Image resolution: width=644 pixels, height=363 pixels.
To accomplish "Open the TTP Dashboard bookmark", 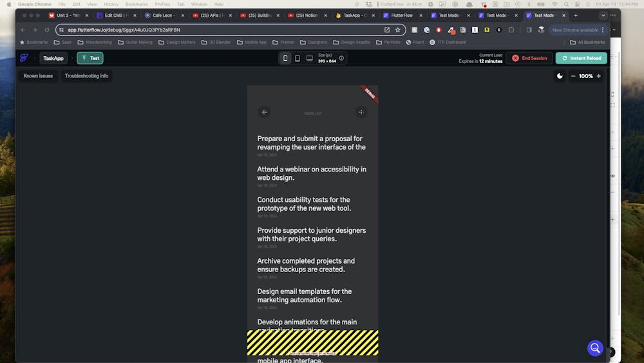I will [448, 42].
